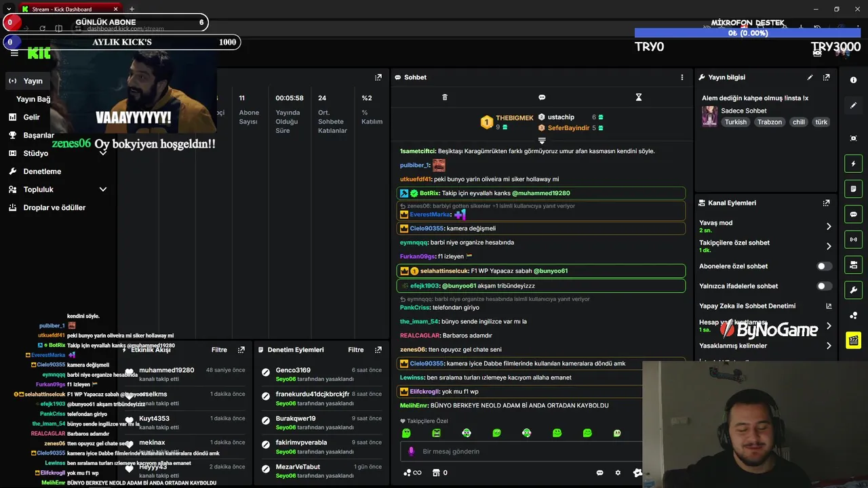Click the hourglass icon in Sohbet panel
The height and width of the screenshot is (488, 868).
point(638,98)
